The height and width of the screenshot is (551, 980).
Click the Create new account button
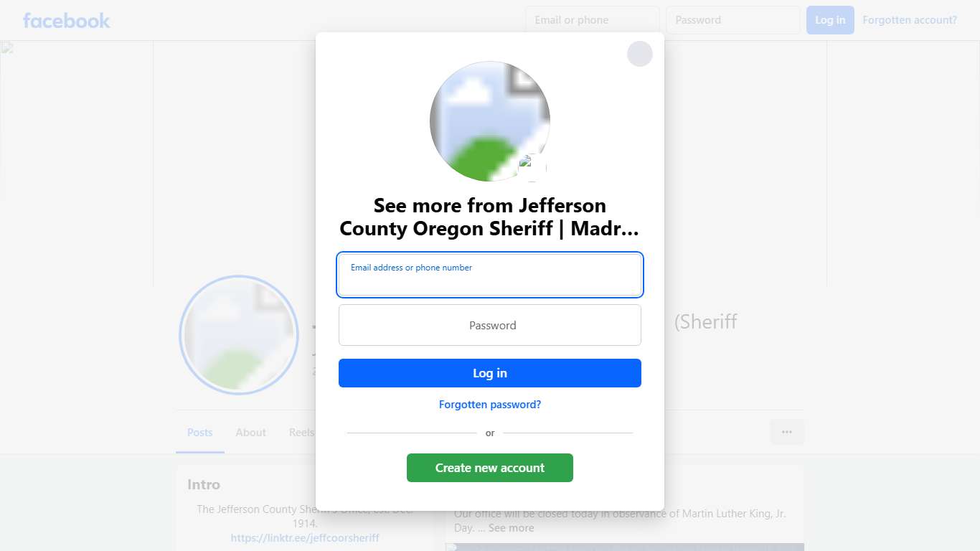tap(490, 468)
